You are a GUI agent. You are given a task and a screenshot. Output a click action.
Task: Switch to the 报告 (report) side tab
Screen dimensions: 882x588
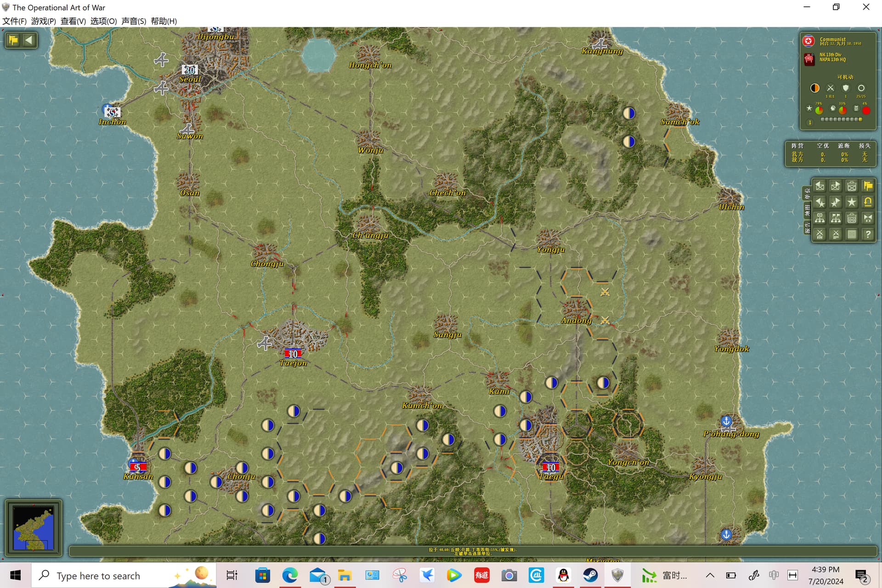[x=807, y=227]
